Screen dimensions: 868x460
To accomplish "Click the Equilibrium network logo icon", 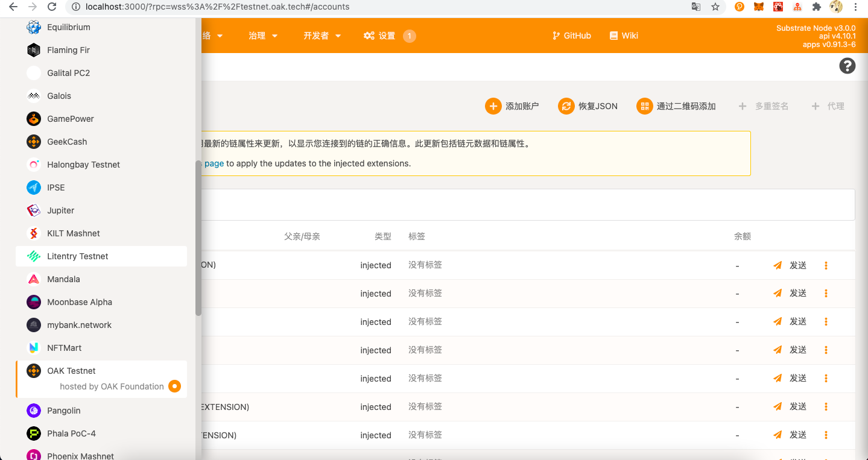I will tap(34, 27).
